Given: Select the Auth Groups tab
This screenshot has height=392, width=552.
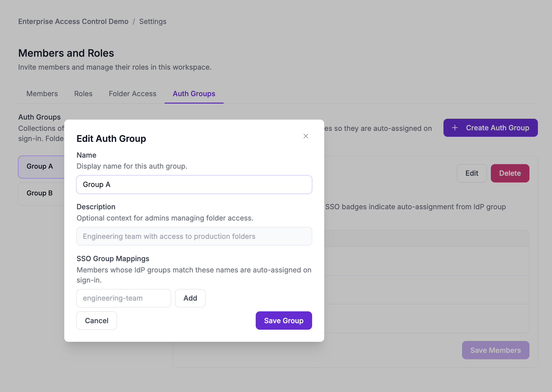Looking at the screenshot, I should [194, 94].
